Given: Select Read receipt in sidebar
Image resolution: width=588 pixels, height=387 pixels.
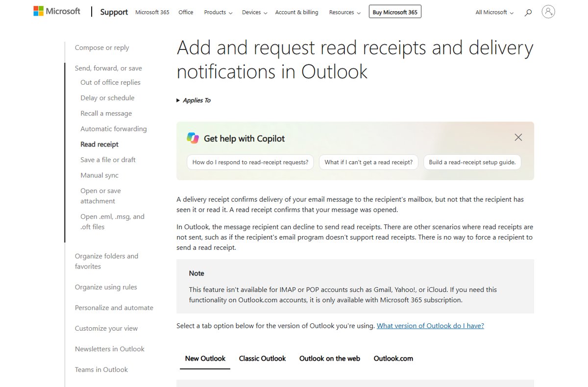Looking at the screenshot, I should [x=99, y=145].
